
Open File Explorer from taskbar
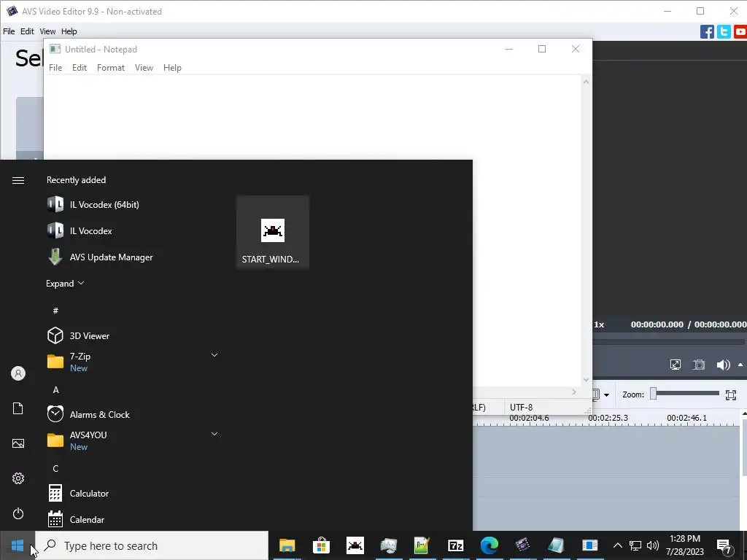tap(287, 545)
